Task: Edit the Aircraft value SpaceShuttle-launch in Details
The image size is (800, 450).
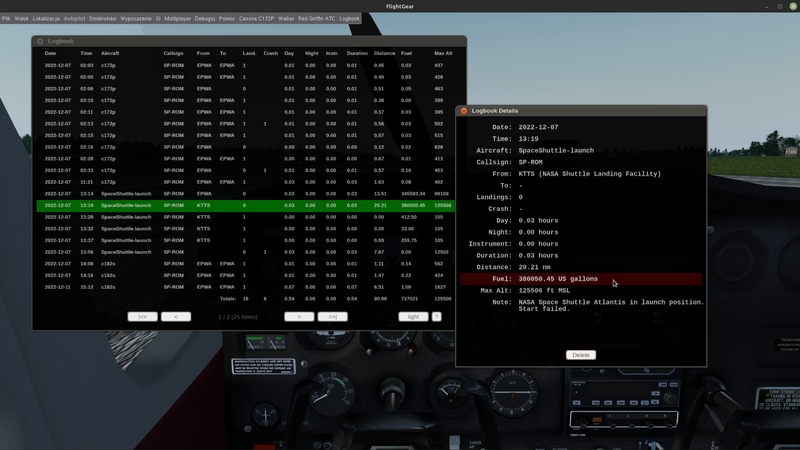Action: [556, 151]
